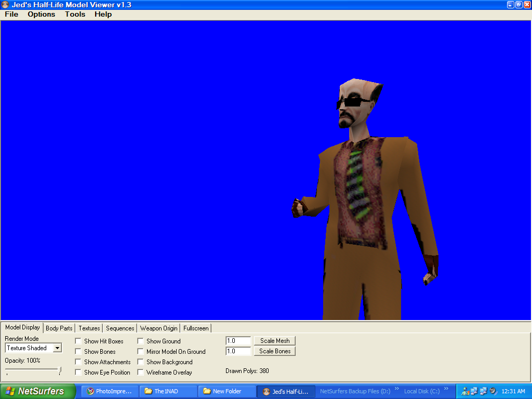Select the Model Display tab
This screenshot has width=532, height=399.
22,327
